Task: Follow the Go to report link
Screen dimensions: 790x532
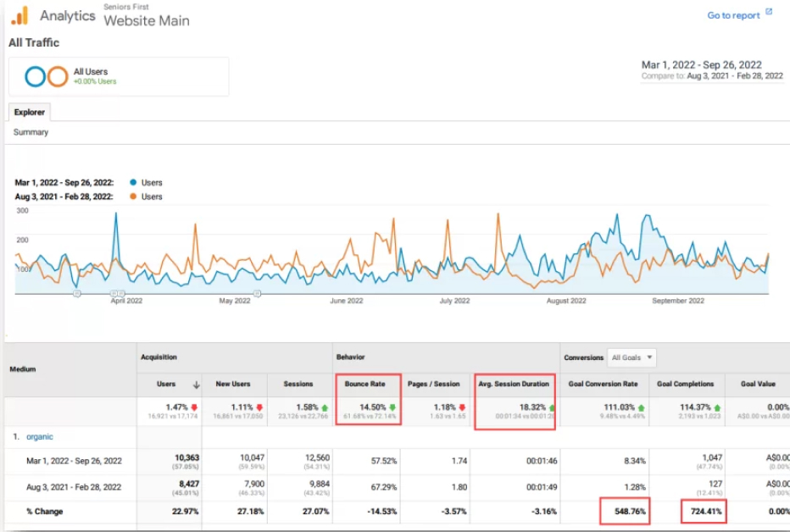Action: pyautogui.click(x=733, y=15)
